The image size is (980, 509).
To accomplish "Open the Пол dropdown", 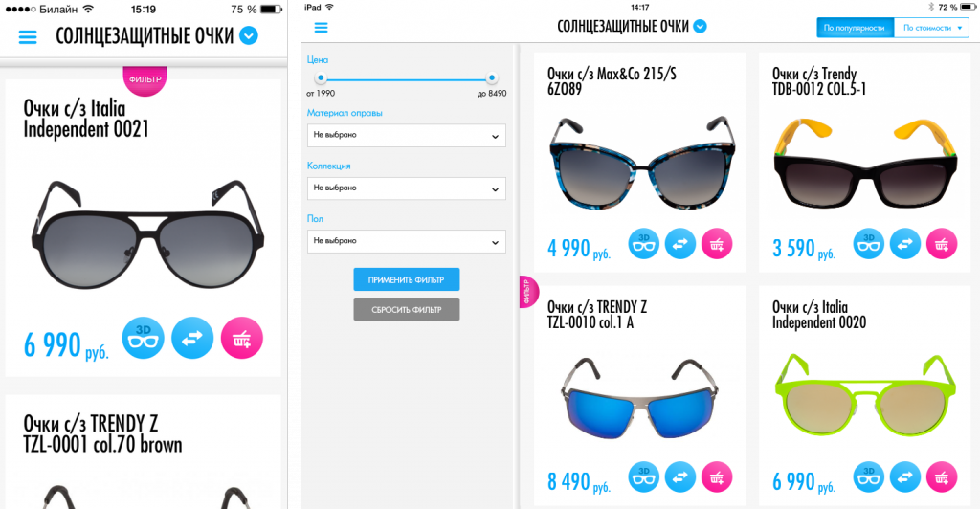I will point(406,242).
